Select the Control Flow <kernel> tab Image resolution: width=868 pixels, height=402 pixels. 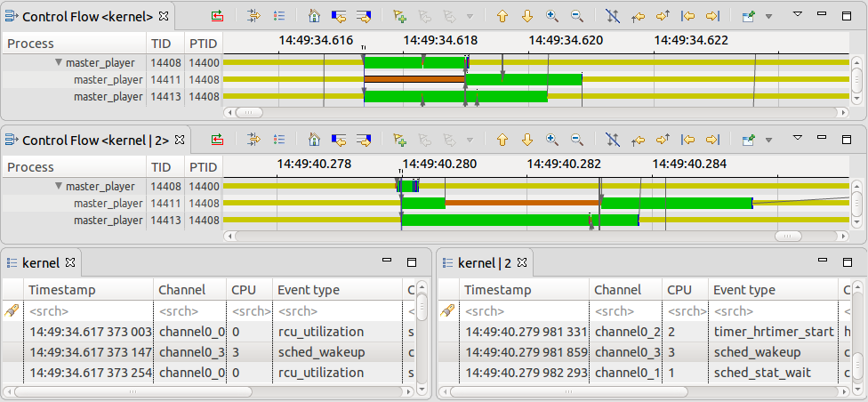(x=87, y=16)
